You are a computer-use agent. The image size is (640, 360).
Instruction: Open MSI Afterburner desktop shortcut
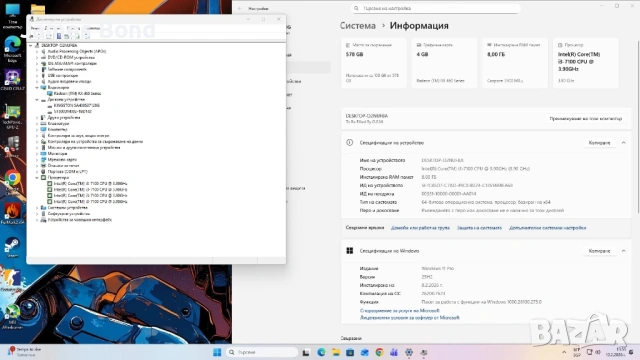coord(12,317)
